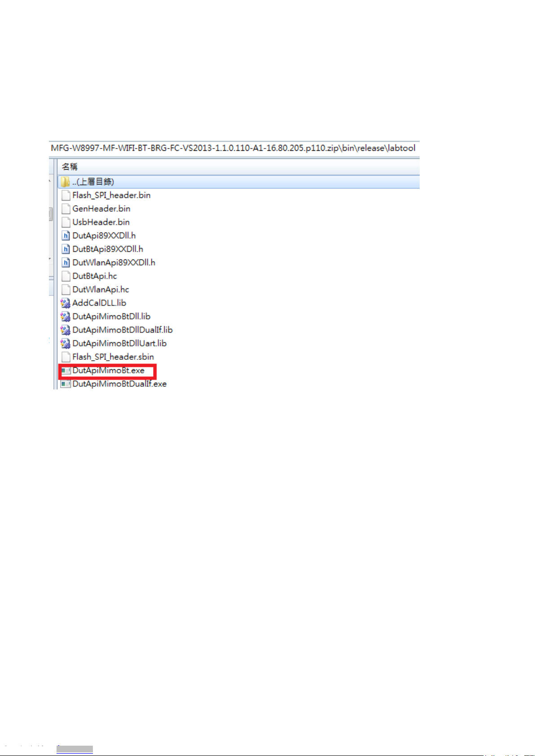The width and height of the screenshot is (535, 756).
Task: Click the Flash_SPI_header.sbin file icon
Action: [x=66, y=357]
